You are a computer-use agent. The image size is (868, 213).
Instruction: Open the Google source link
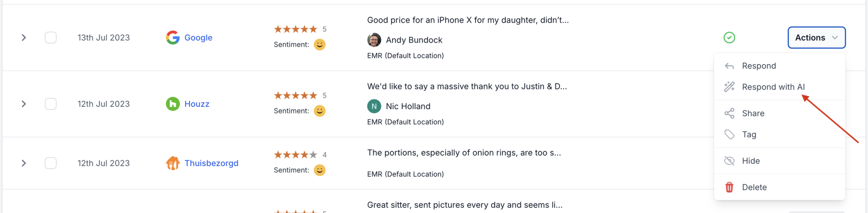pos(198,38)
